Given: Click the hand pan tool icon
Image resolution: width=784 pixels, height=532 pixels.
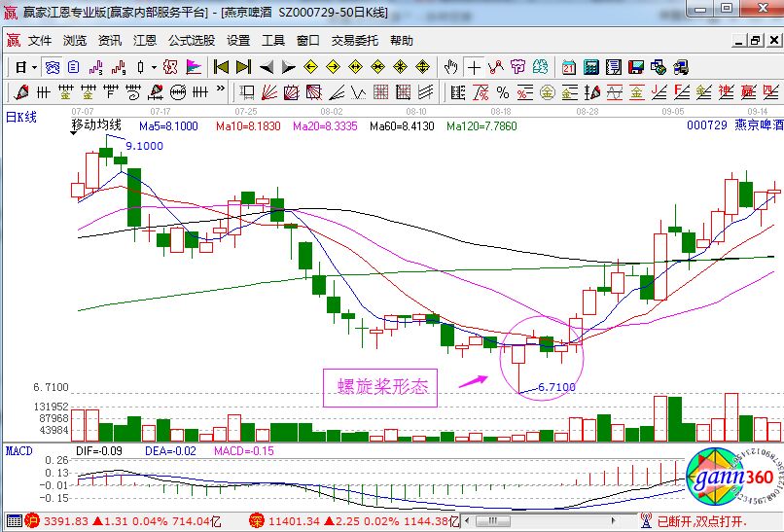Looking at the screenshot, I should pyautogui.click(x=450, y=67).
